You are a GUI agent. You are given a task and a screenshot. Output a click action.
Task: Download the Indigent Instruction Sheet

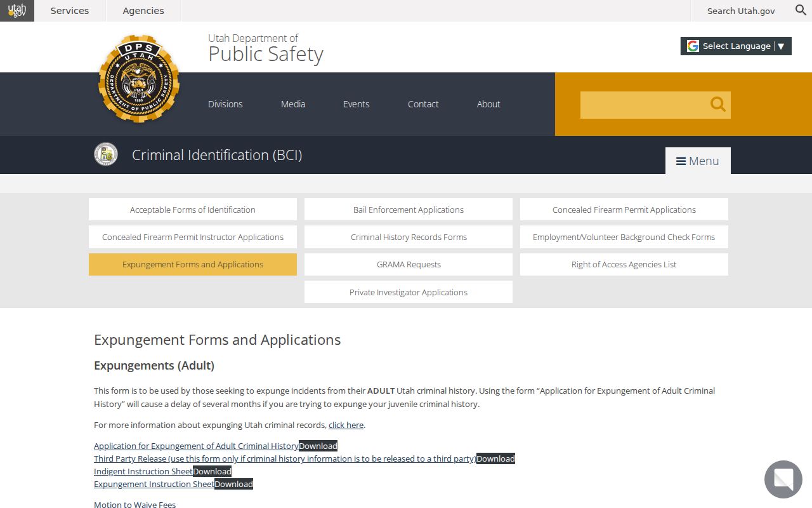coord(213,471)
